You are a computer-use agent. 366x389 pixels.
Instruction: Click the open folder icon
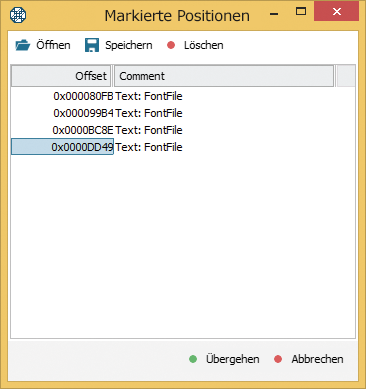tap(22, 45)
